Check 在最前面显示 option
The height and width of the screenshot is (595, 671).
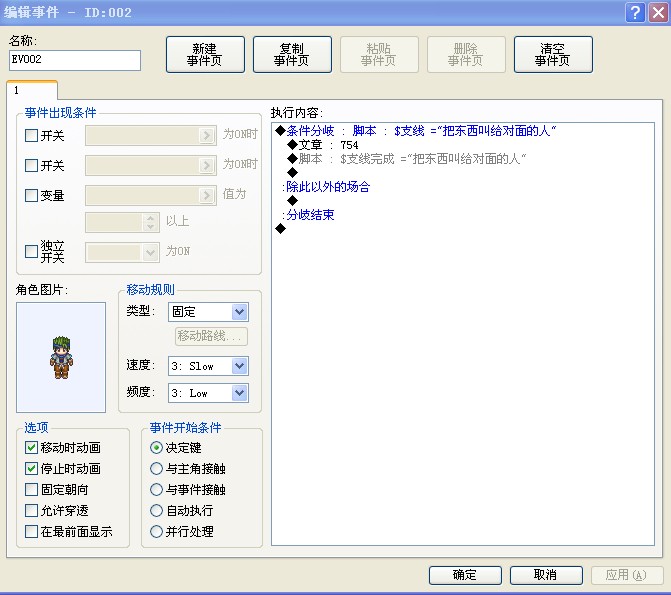31,532
